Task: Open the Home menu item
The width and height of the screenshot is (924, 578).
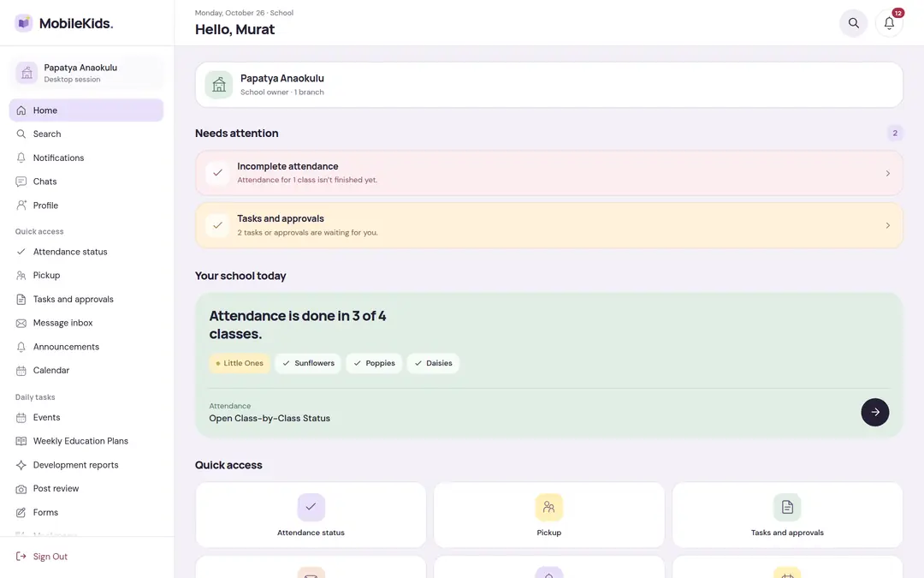Action: coord(86,110)
